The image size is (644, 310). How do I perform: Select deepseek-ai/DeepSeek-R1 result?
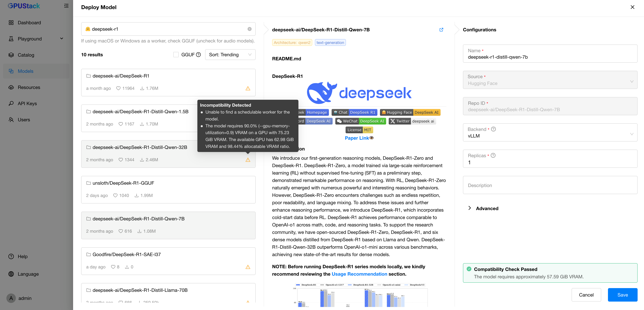click(168, 83)
